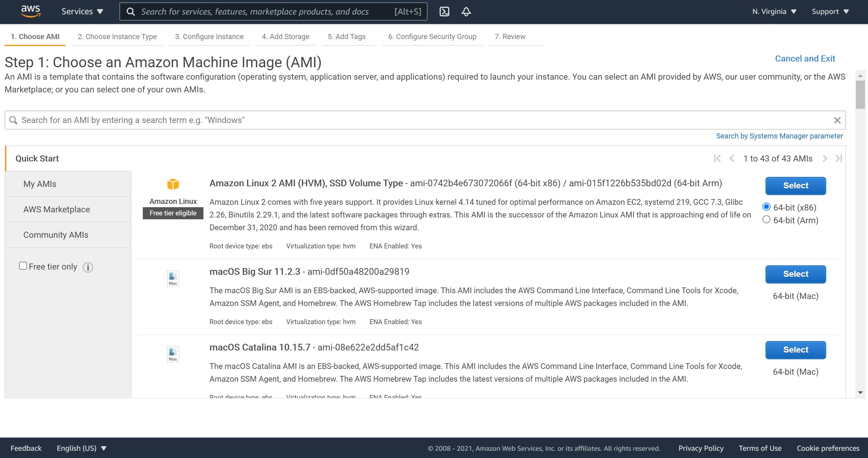Click the Amazon Linux 2 AMI (HVM) title
This screenshot has height=458, width=868.
point(306,183)
